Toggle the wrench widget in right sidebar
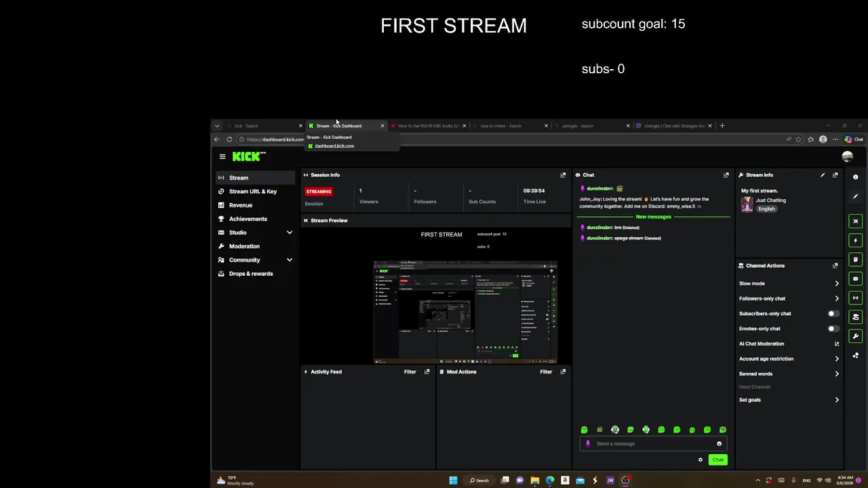This screenshot has width=868, height=488. coord(855,336)
